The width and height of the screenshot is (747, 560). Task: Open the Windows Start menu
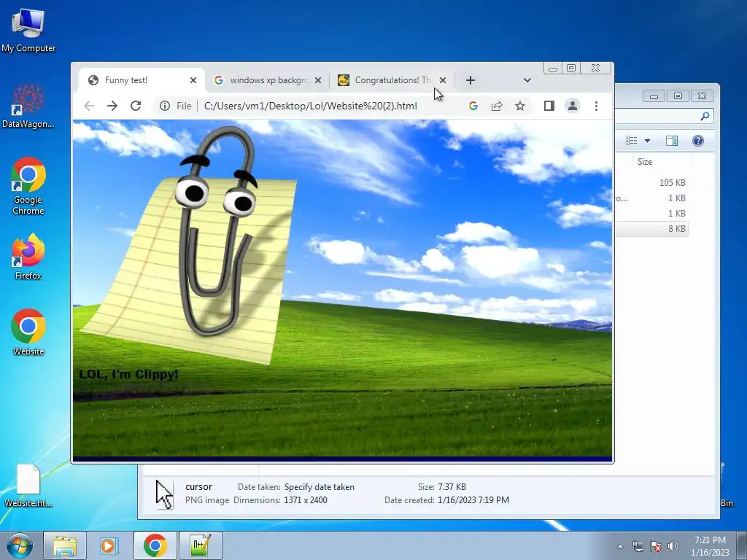20,545
